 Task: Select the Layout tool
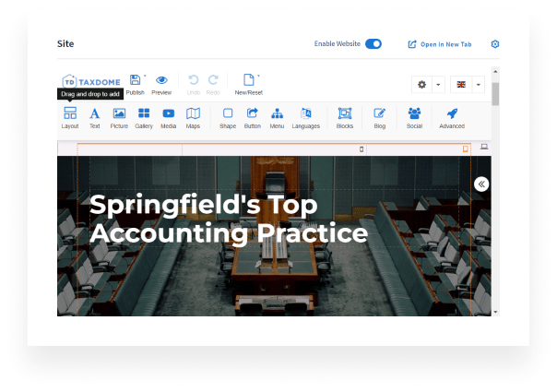point(70,117)
